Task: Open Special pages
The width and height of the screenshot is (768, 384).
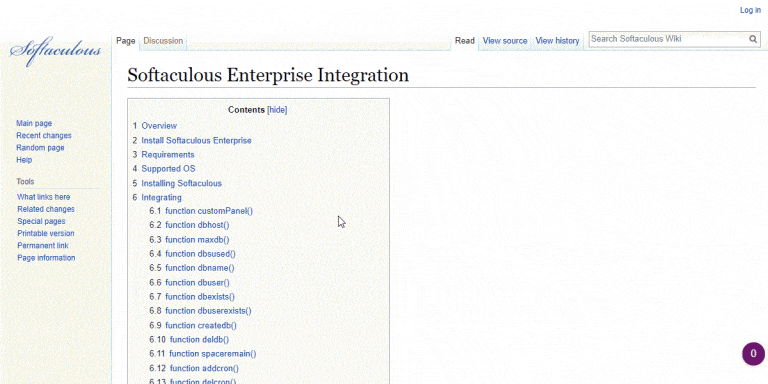Action: (x=41, y=221)
